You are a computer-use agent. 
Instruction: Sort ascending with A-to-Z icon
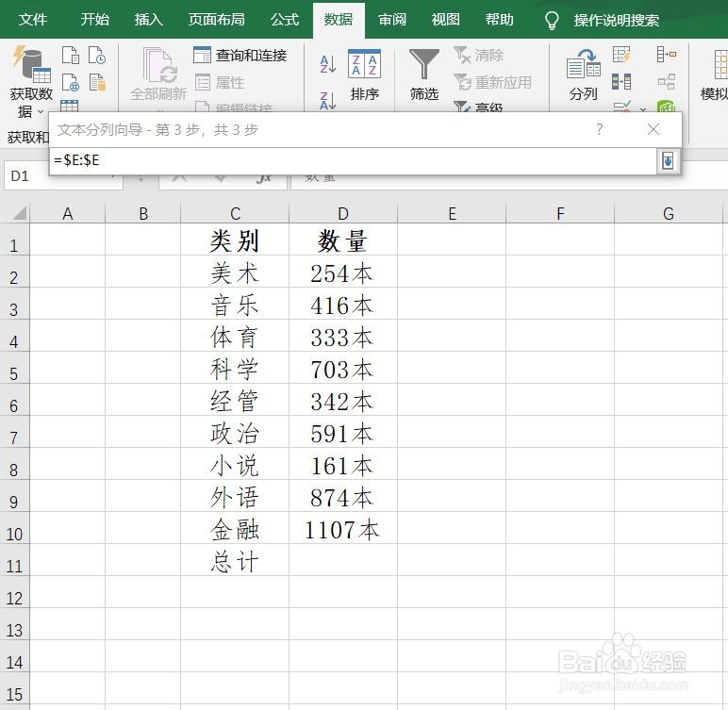(328, 64)
